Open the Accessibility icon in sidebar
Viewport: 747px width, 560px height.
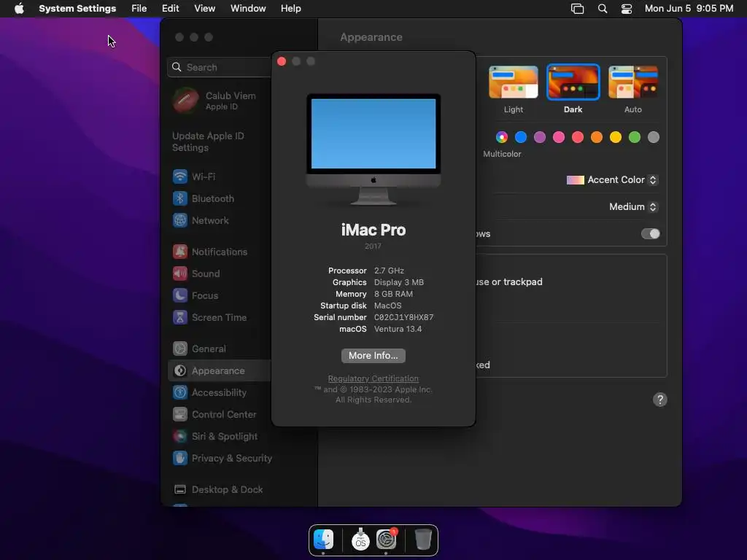[180, 392]
